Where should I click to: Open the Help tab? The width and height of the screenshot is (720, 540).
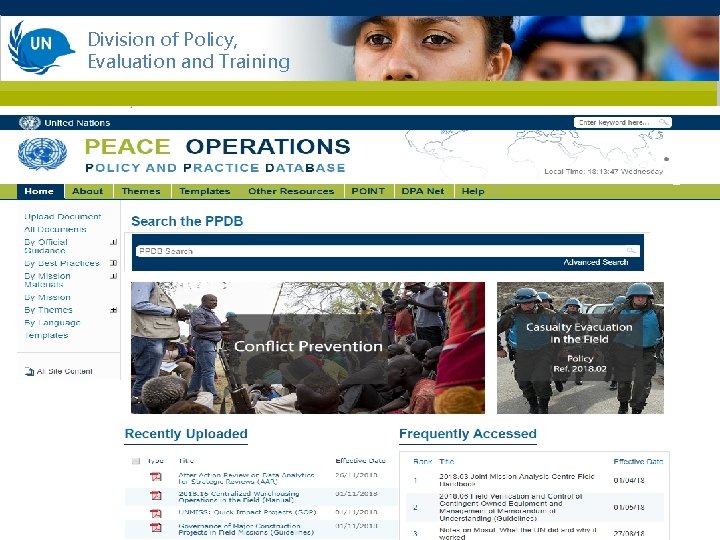tap(473, 191)
